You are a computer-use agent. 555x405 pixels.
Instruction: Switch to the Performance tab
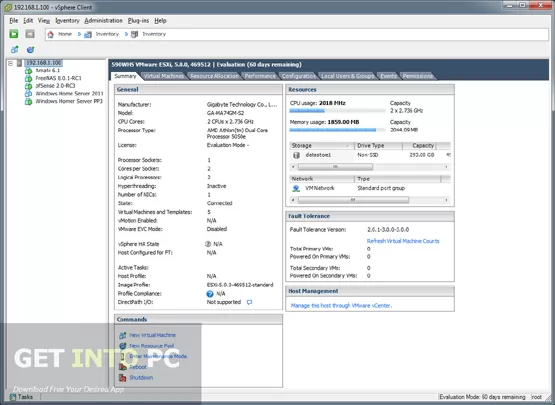tap(260, 76)
